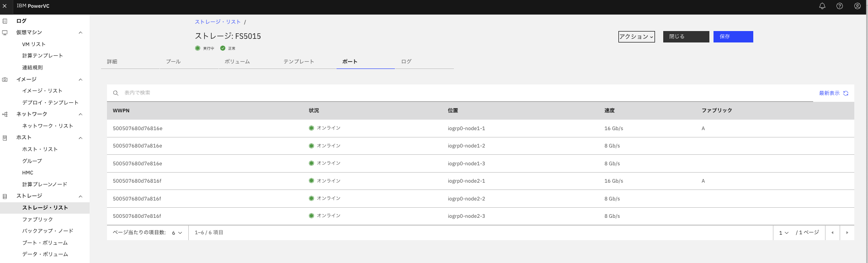The height and width of the screenshot is (263, 868).
Task: Open グループ in the sidebar
Action: point(32,161)
